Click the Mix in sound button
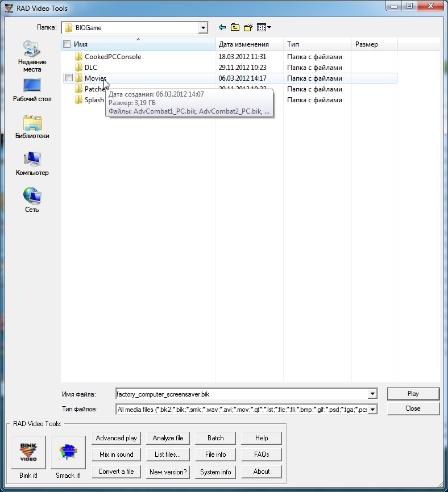The height and width of the screenshot is (492, 448). coord(116,455)
